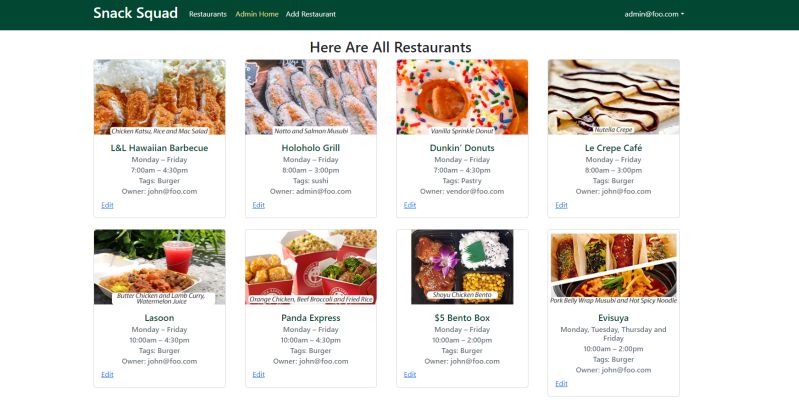Click the Nutella Crepe photo
Screen dimensions: 799x405
(x=614, y=97)
